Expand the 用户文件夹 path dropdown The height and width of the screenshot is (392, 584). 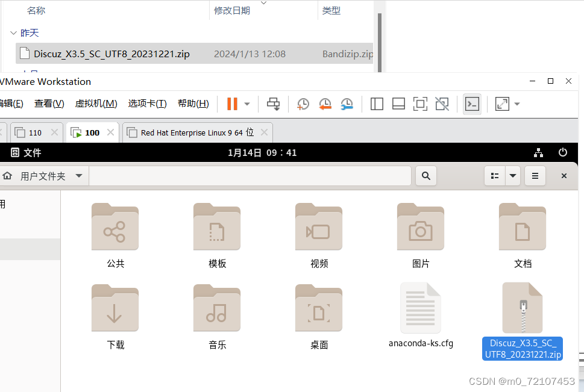(79, 176)
